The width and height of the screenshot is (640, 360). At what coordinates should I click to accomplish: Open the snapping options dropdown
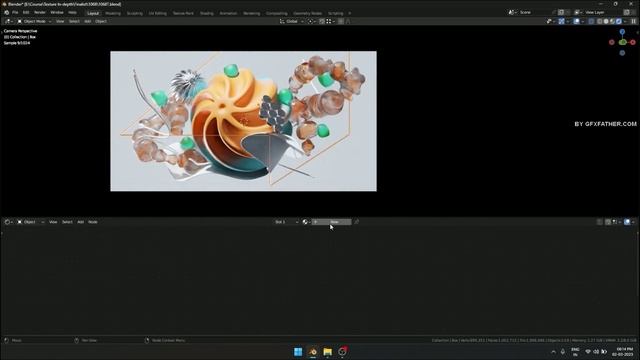(331, 21)
